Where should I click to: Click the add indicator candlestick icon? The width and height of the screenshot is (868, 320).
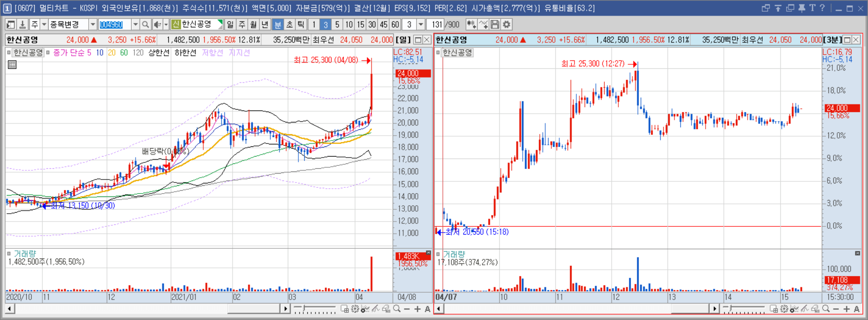471,24
